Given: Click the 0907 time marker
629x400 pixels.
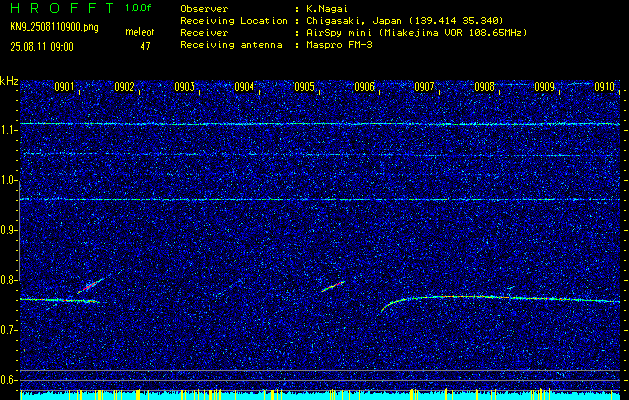Looking at the screenshot, I should click(424, 87).
